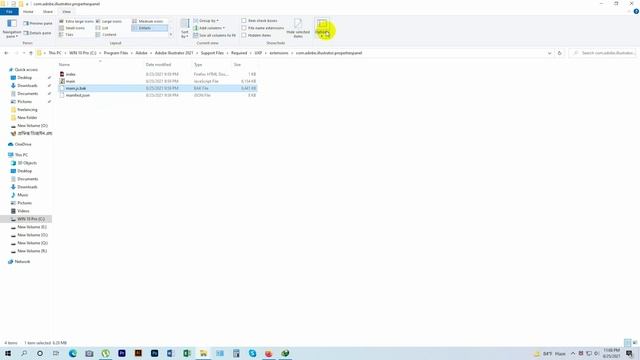Switch to large icons view in status bar
The image size is (640, 360).
coord(635,343)
